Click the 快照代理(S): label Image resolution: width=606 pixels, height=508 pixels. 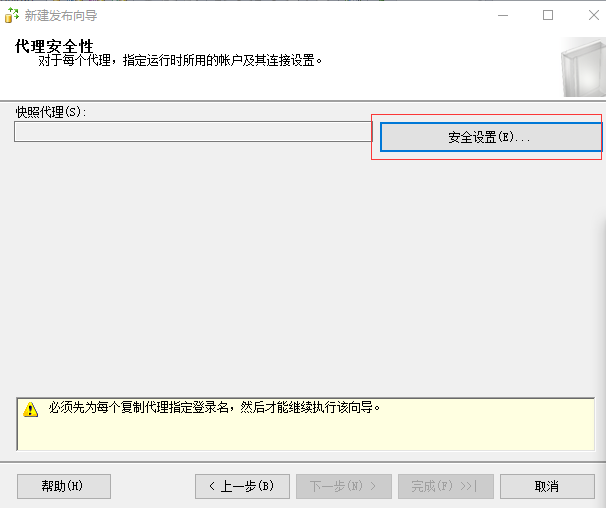[x=51, y=112]
